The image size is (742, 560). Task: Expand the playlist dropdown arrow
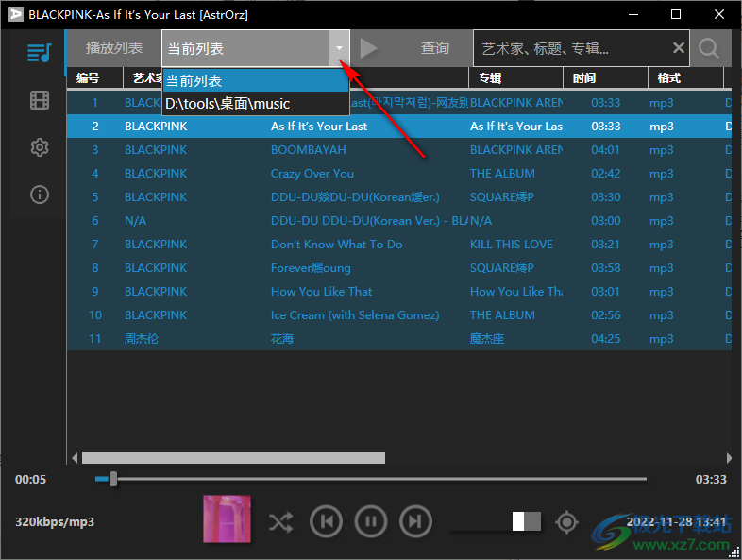point(339,48)
